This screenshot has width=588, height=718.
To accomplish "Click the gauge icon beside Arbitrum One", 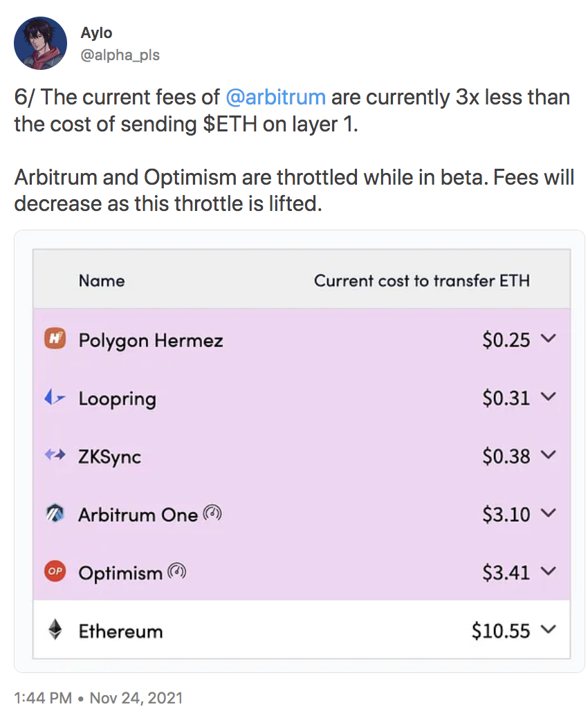I will (x=212, y=513).
